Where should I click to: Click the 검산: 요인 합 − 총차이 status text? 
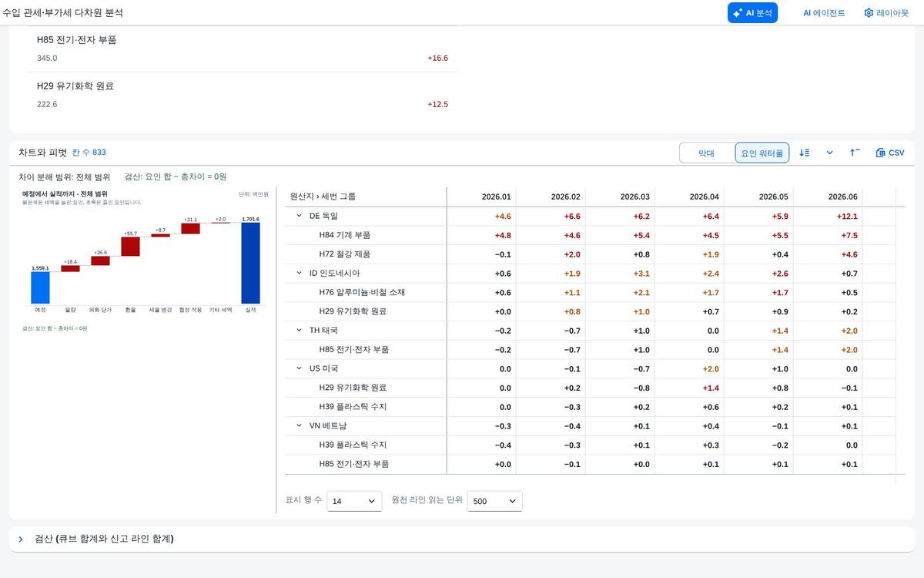coord(176,176)
